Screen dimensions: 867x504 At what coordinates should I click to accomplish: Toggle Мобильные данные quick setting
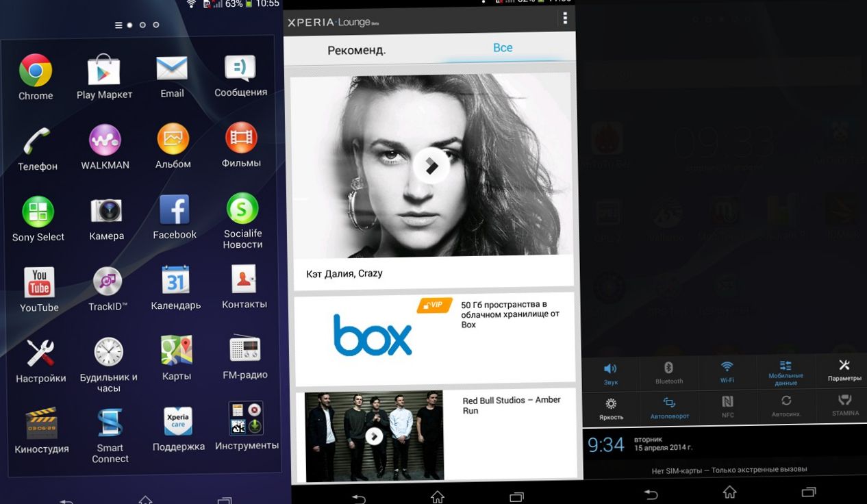coord(786,373)
